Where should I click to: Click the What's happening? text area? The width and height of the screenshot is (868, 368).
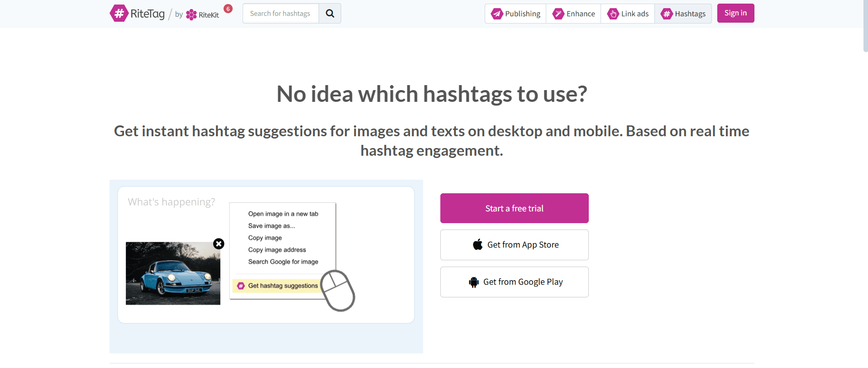172,202
